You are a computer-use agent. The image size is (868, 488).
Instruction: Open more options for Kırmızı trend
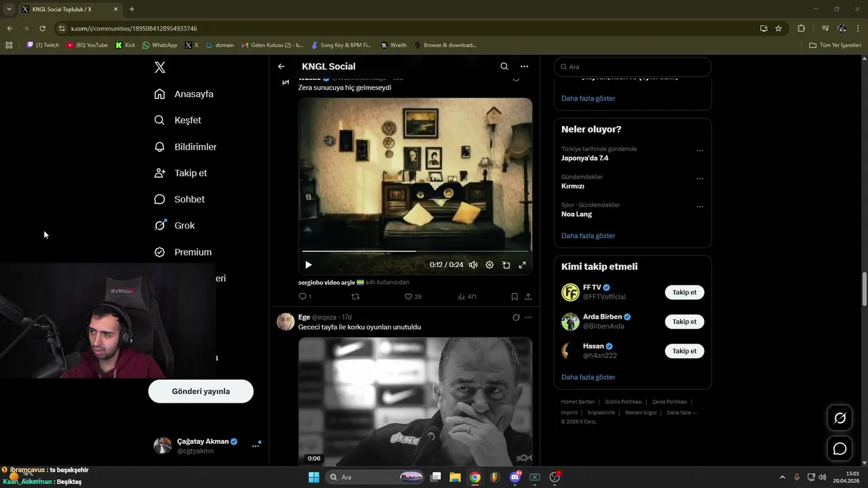pyautogui.click(x=700, y=178)
